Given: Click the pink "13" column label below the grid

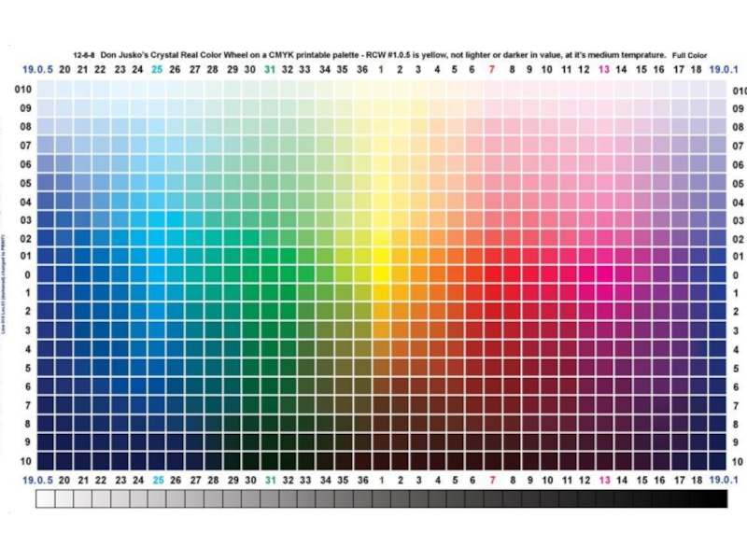Looking at the screenshot, I should 604,480.
